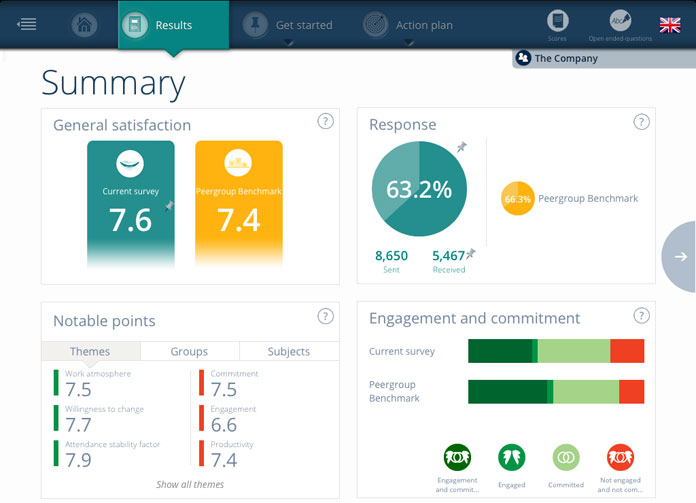Image resolution: width=696 pixels, height=503 pixels.
Task: Open the Get started menu
Action: (304, 25)
